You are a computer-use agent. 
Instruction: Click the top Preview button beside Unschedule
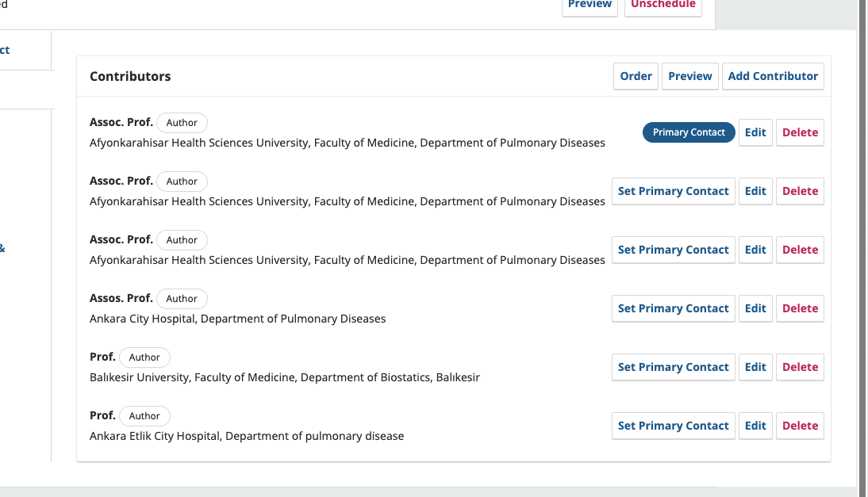pos(590,5)
